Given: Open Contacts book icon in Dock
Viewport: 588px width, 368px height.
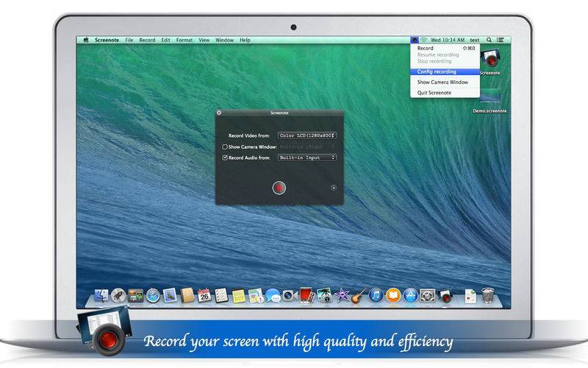Looking at the screenshot, I should coord(187,296).
